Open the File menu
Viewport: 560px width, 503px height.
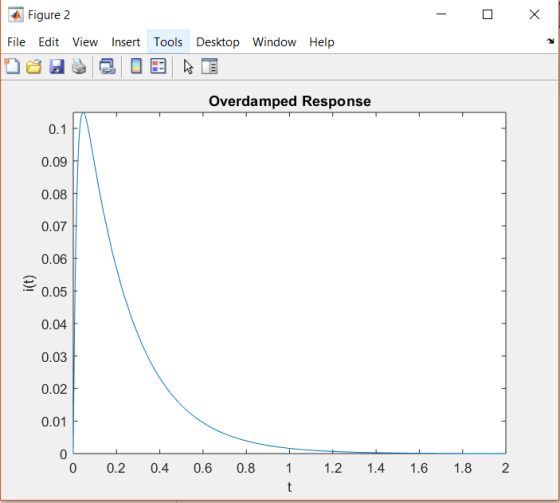pyautogui.click(x=16, y=42)
